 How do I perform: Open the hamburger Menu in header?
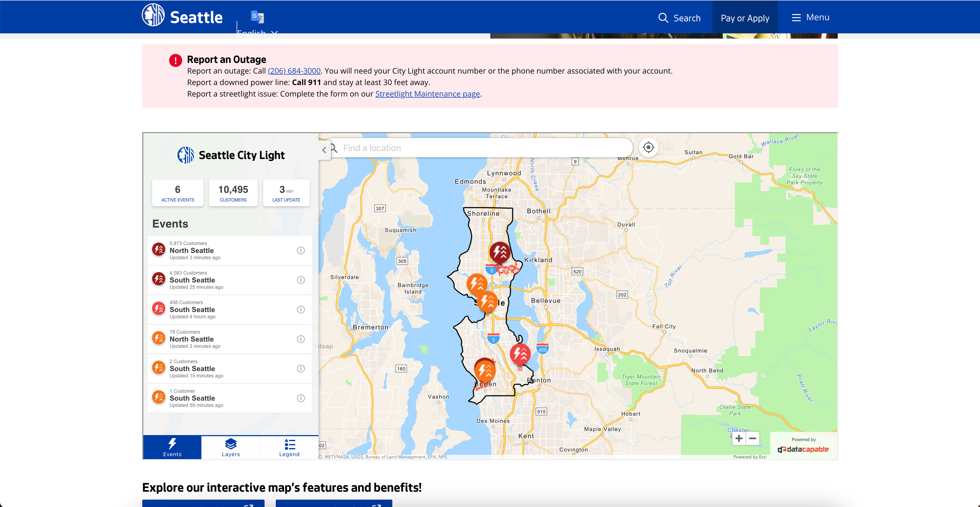[x=810, y=18]
